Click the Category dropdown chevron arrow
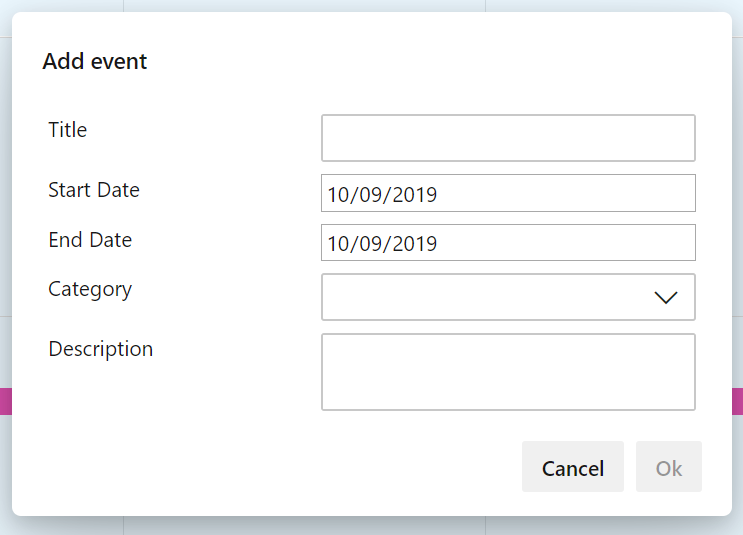The width and height of the screenshot is (743, 535). point(665,298)
